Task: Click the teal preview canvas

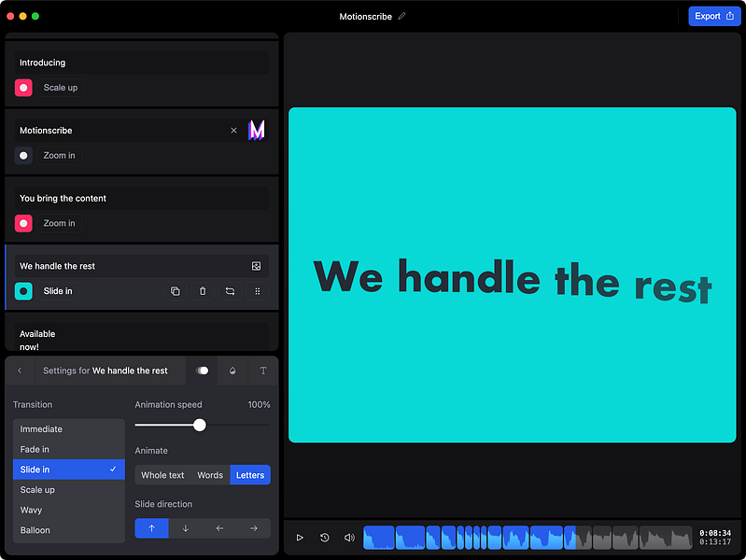Action: 513,275
